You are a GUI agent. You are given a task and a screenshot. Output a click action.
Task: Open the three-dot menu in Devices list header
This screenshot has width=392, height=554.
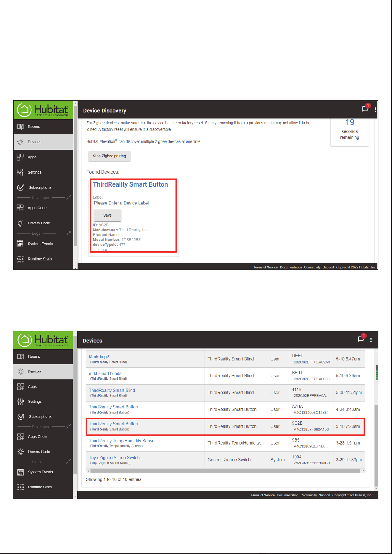coord(371,340)
